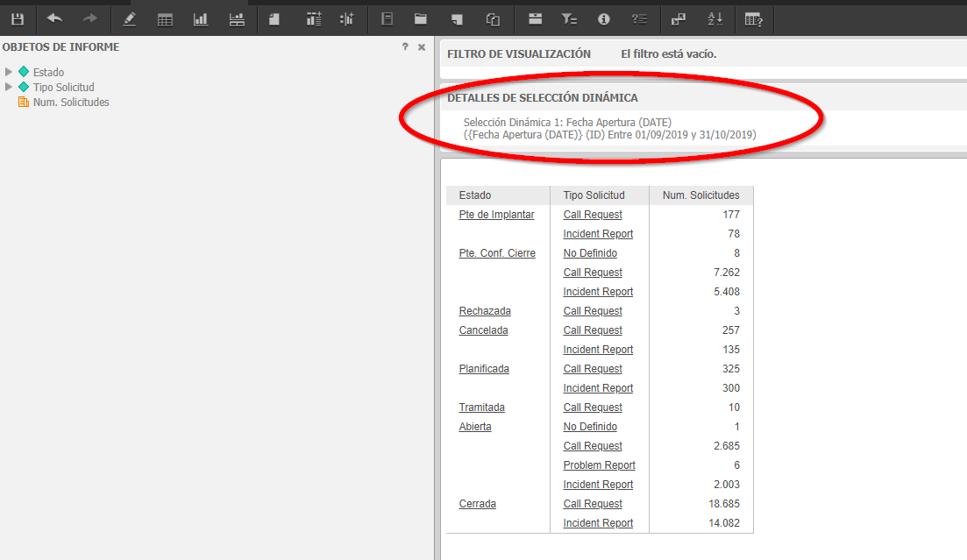Click the Num. Solicitudes column header

tap(701, 195)
